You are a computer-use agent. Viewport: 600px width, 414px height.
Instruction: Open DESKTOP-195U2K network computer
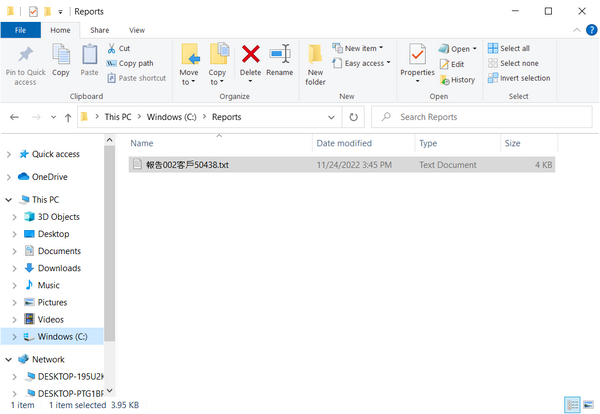click(64, 377)
